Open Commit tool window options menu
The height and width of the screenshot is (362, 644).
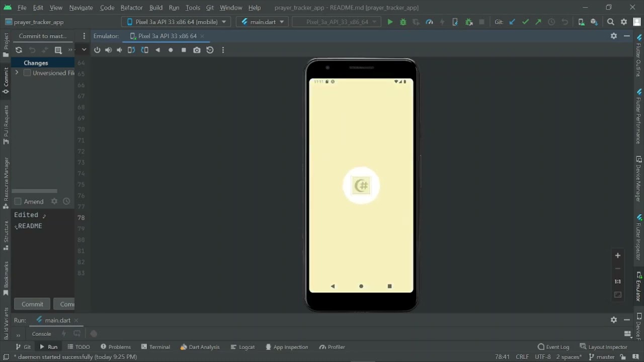84,36
